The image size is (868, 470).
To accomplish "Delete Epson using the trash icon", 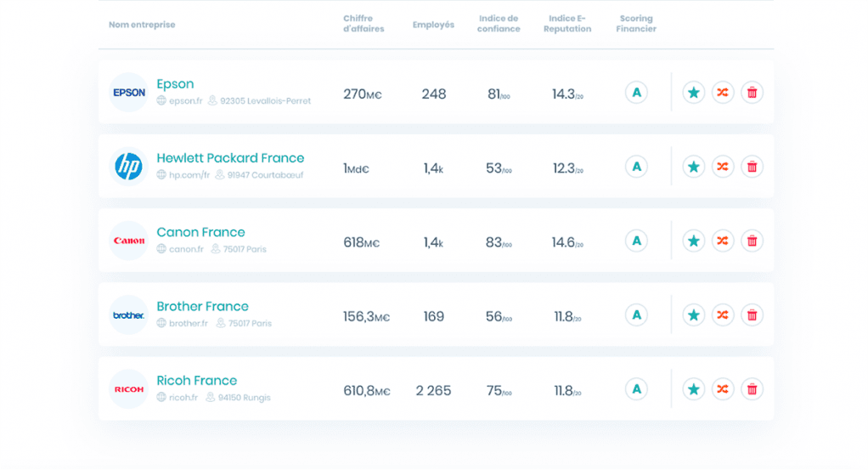I will pyautogui.click(x=752, y=93).
